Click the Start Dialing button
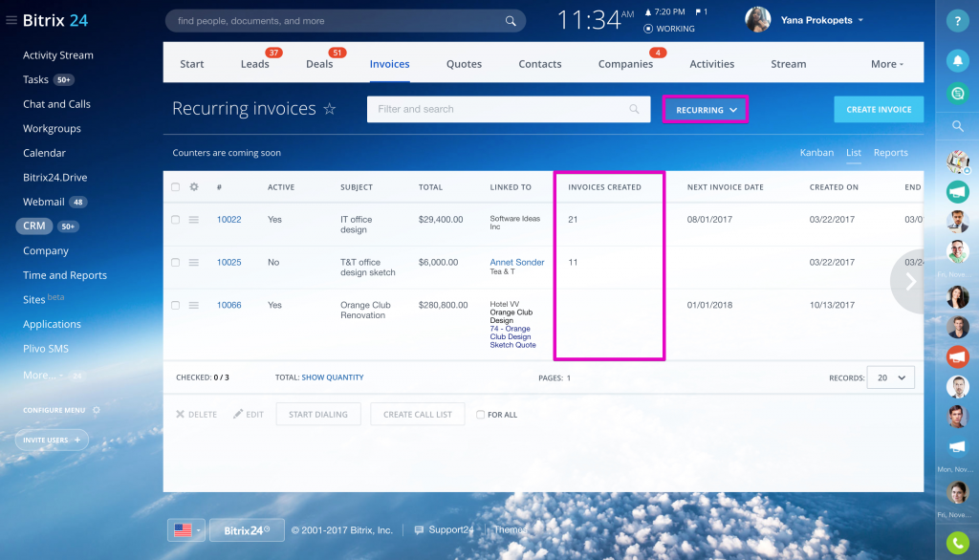Image resolution: width=979 pixels, height=560 pixels. (x=318, y=415)
